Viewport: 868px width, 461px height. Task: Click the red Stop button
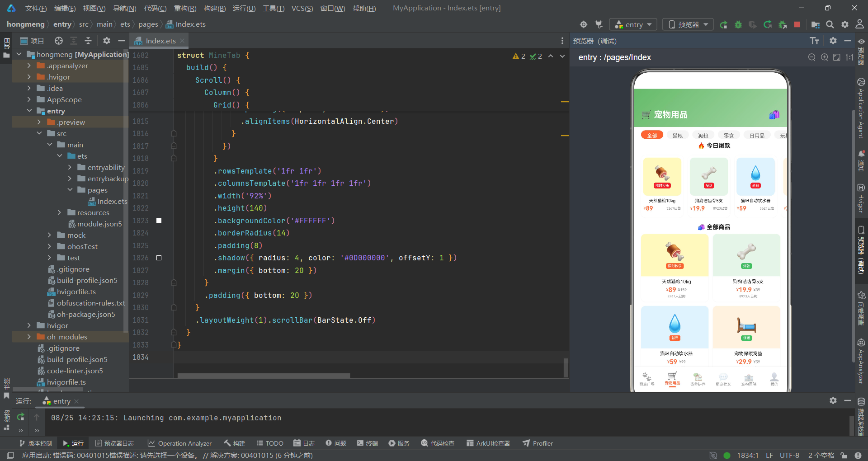pos(797,24)
